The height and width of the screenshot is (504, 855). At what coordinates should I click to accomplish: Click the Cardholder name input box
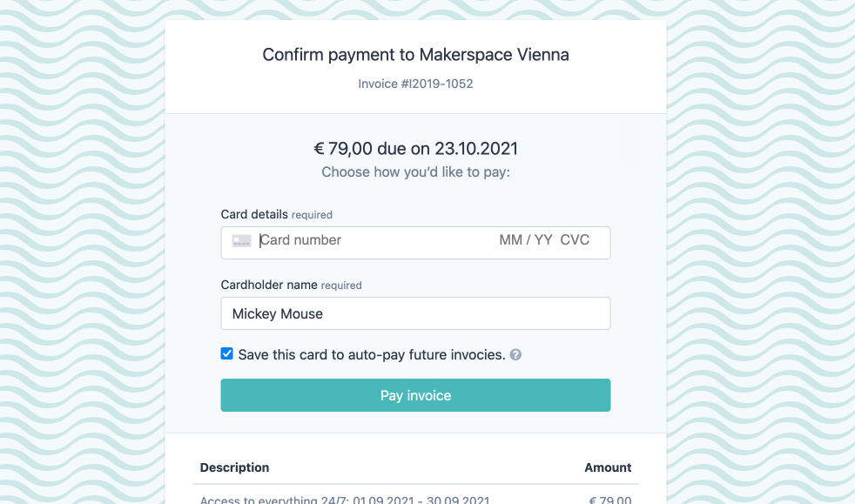(x=415, y=313)
